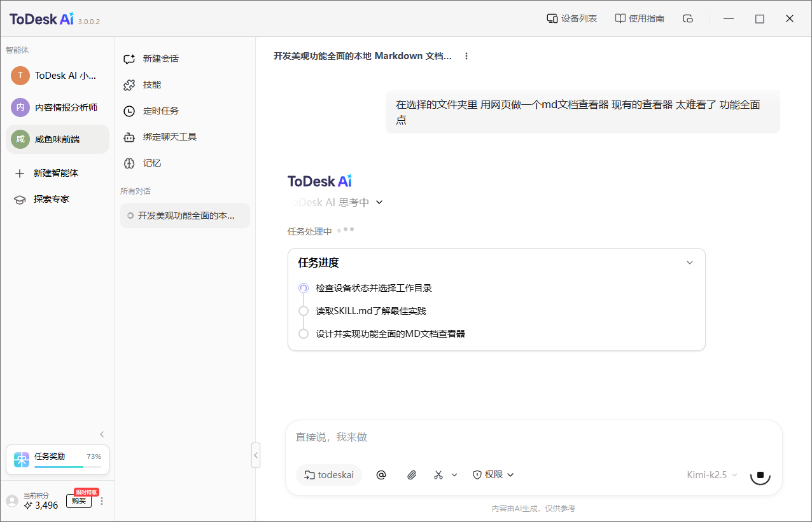Maximize the ToDesk AI window
Image resolution: width=812 pixels, height=522 pixels.
[x=760, y=18]
